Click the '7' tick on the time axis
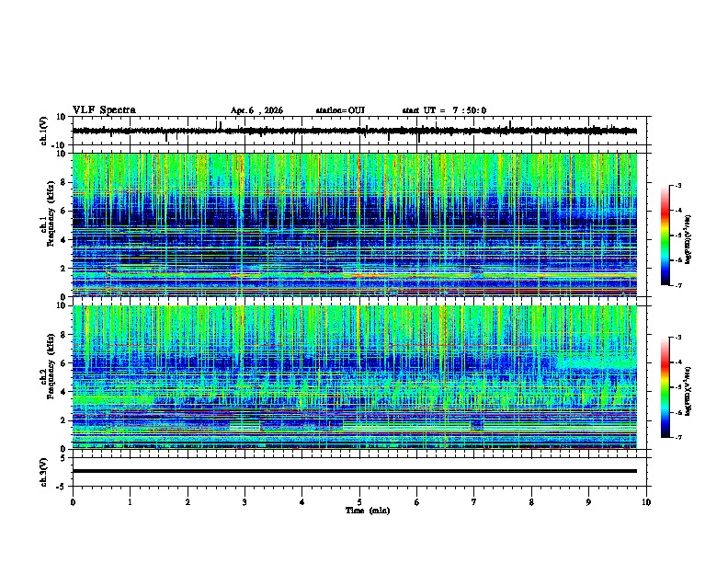The height and width of the screenshot is (563, 728). tap(474, 502)
